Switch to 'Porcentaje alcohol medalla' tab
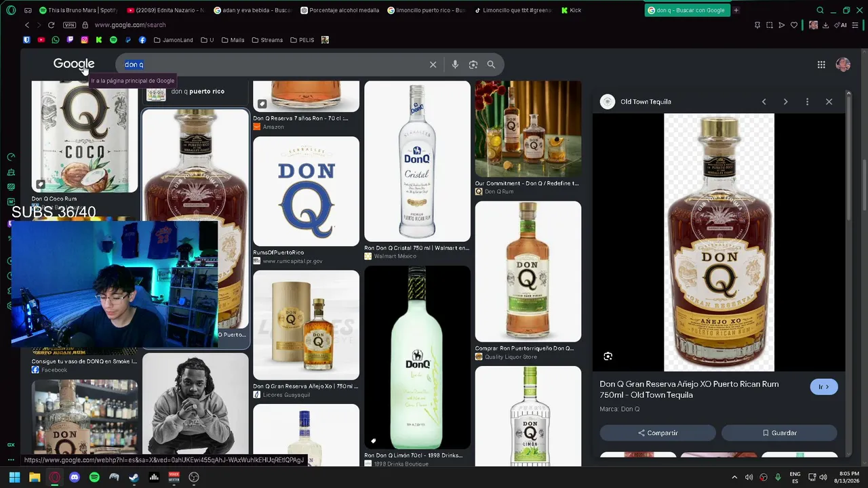Screen dimensions: 868x488 pyautogui.click(x=340, y=10)
